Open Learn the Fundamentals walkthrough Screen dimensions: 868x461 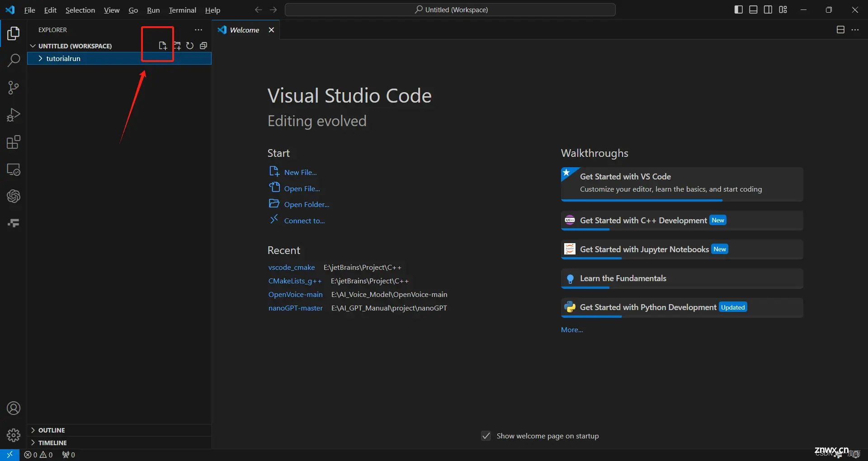tap(682, 278)
